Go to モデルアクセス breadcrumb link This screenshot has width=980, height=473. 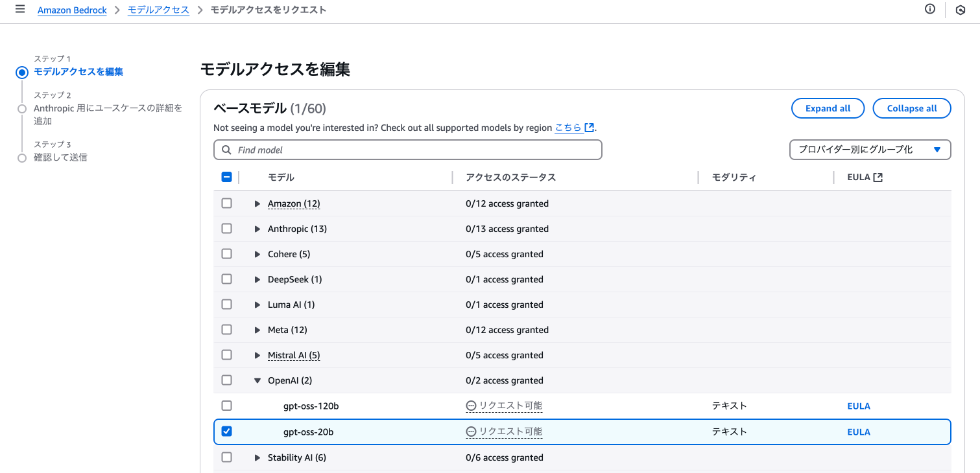(x=158, y=10)
